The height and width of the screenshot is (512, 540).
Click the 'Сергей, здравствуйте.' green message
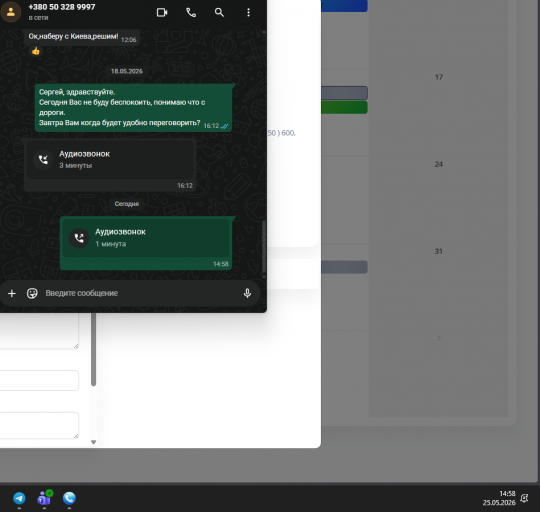133,107
